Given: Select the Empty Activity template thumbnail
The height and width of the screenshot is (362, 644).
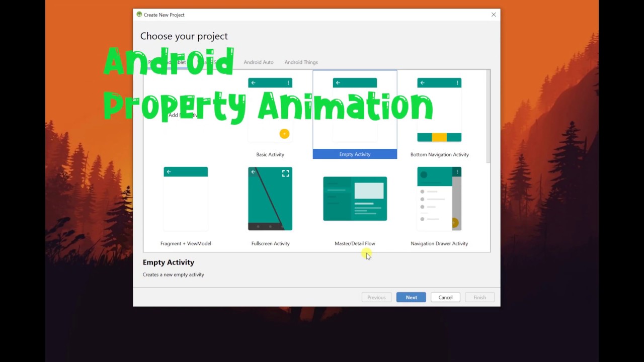Looking at the screenshot, I should point(355,110).
